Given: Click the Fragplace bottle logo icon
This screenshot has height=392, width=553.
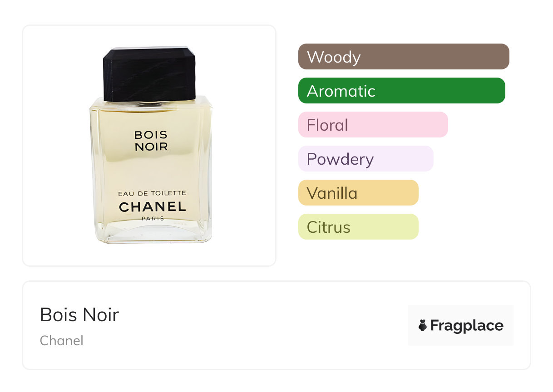Looking at the screenshot, I should (x=423, y=325).
